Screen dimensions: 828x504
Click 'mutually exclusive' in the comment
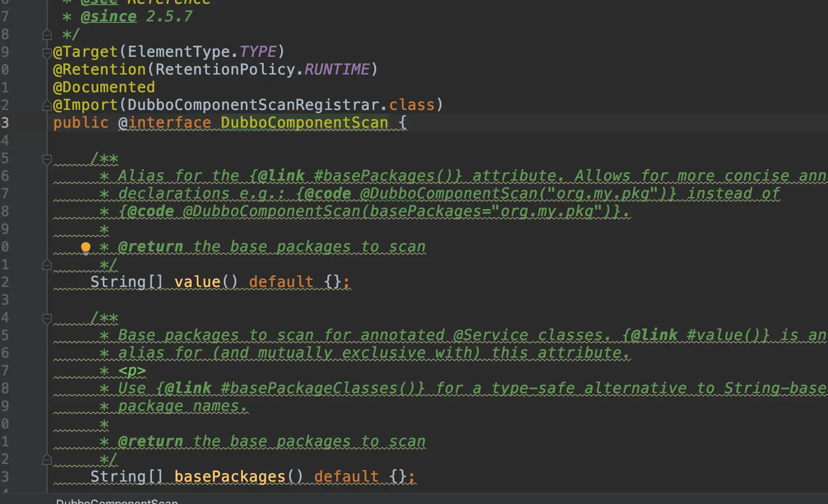pyautogui.click(x=342, y=353)
